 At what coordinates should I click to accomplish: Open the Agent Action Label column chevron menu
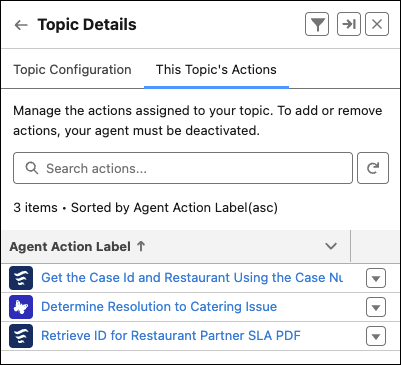pos(331,246)
